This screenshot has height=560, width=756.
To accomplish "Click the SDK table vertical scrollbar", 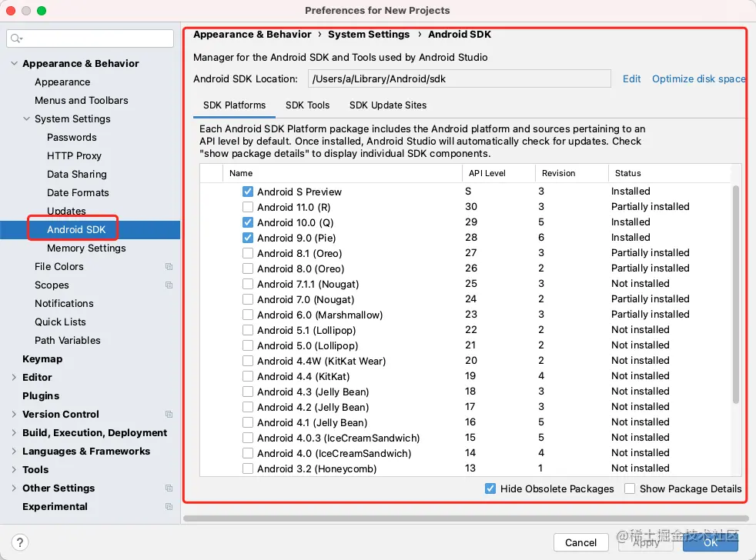I will point(736,294).
